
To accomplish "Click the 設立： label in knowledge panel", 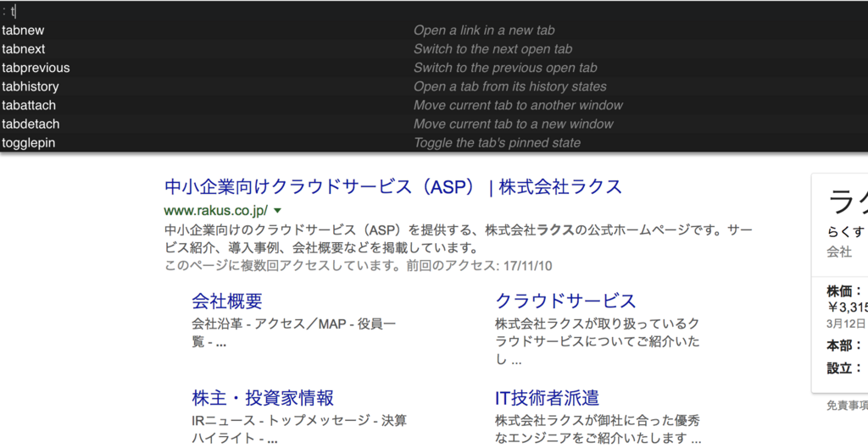I will coord(845,368).
